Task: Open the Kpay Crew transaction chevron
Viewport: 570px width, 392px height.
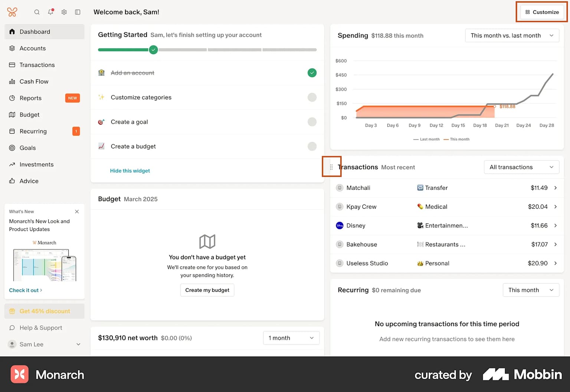Action: [x=556, y=207]
